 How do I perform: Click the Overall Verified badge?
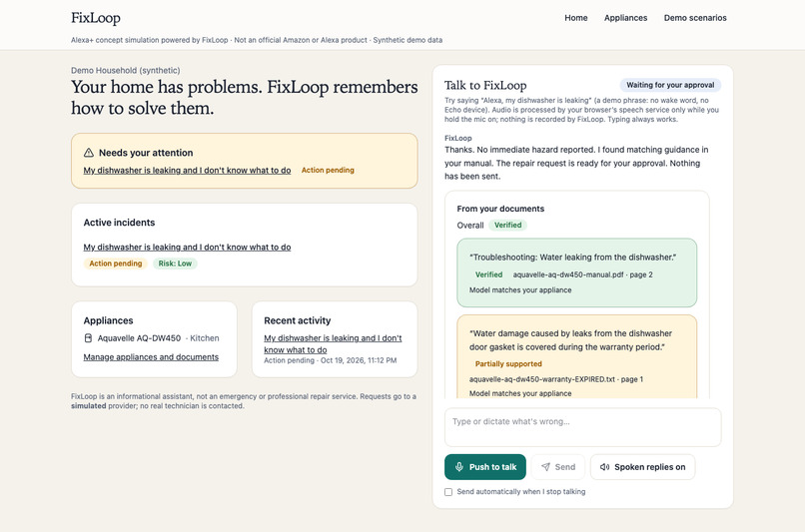coord(507,226)
